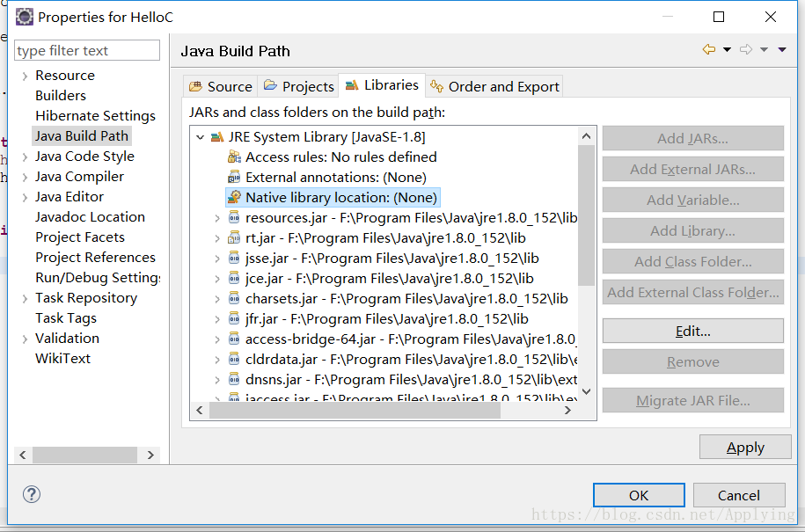Click the Apply button
805x532 pixels.
(x=745, y=448)
